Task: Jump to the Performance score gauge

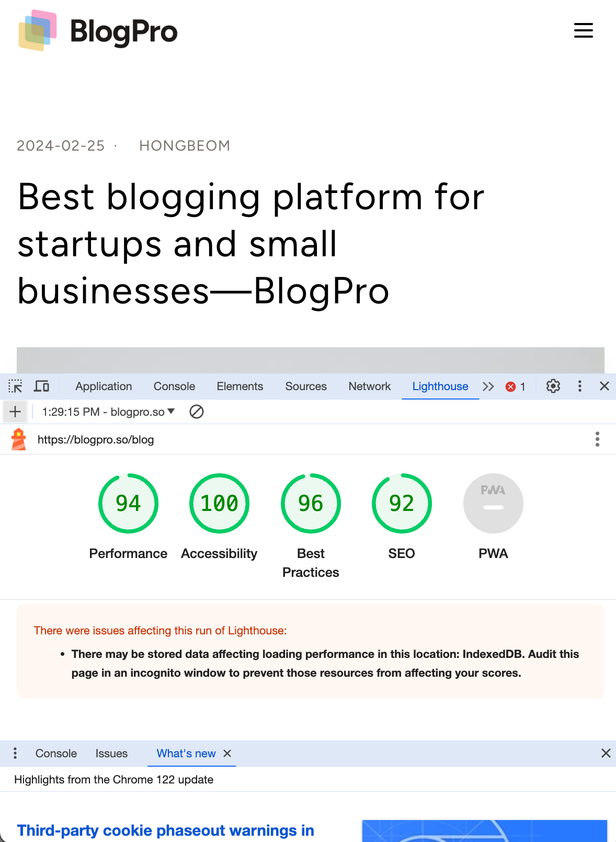Action: coord(128,504)
